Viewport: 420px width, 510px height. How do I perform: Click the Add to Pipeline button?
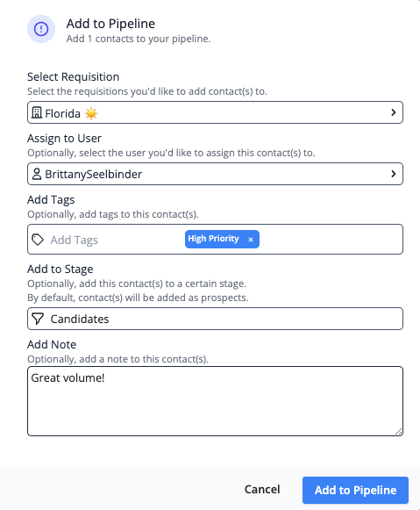355,490
